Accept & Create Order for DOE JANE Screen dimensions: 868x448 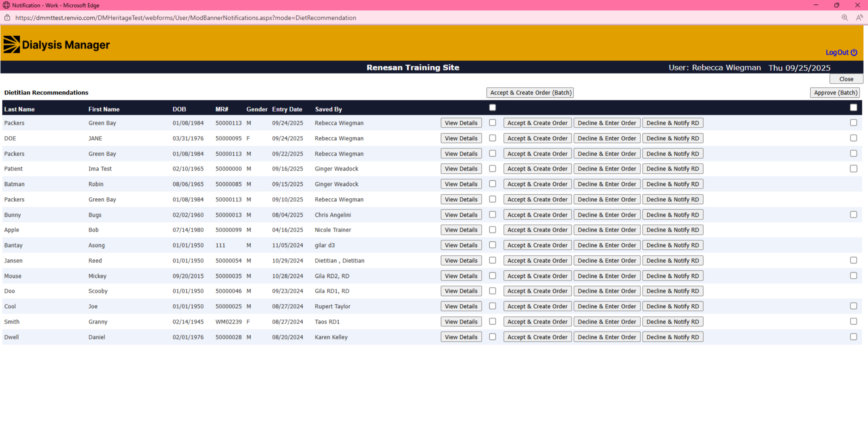[x=537, y=138]
